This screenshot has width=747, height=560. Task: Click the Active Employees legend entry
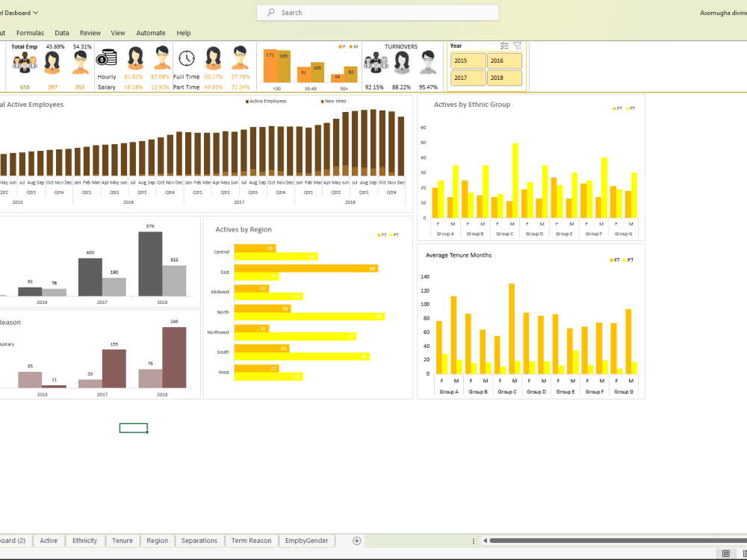pos(267,102)
